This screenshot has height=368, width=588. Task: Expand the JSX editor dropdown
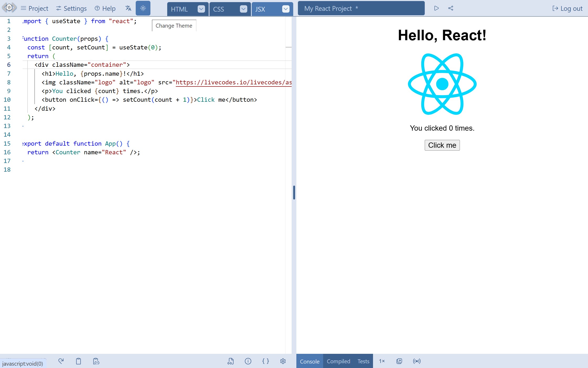[286, 9]
